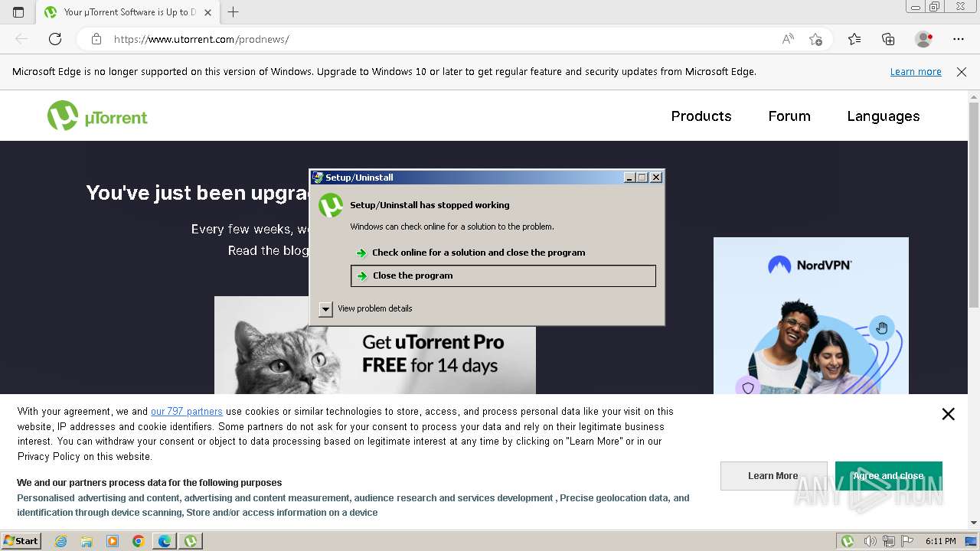Add this page to favorites

tap(816, 39)
